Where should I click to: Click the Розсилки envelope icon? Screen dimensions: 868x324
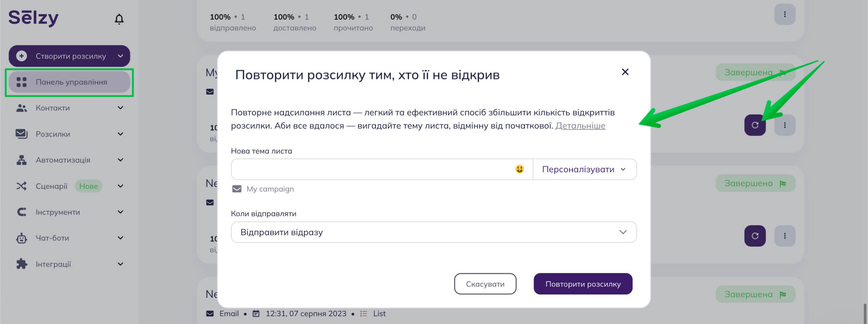21,134
